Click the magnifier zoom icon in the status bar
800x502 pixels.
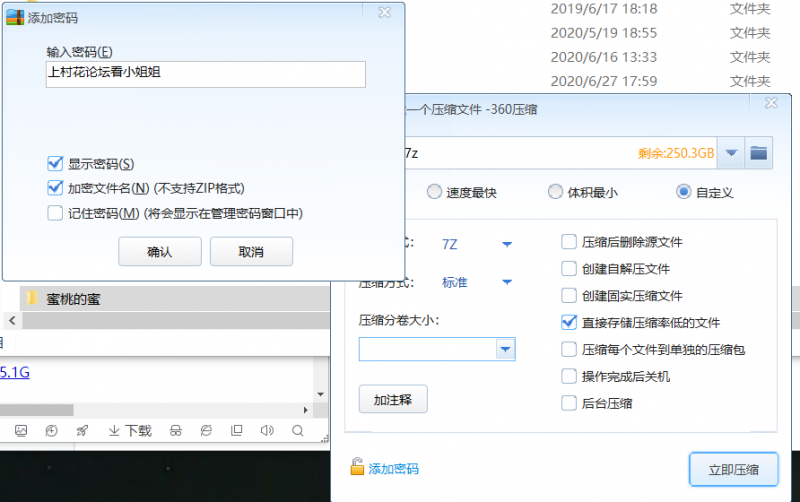point(297,431)
